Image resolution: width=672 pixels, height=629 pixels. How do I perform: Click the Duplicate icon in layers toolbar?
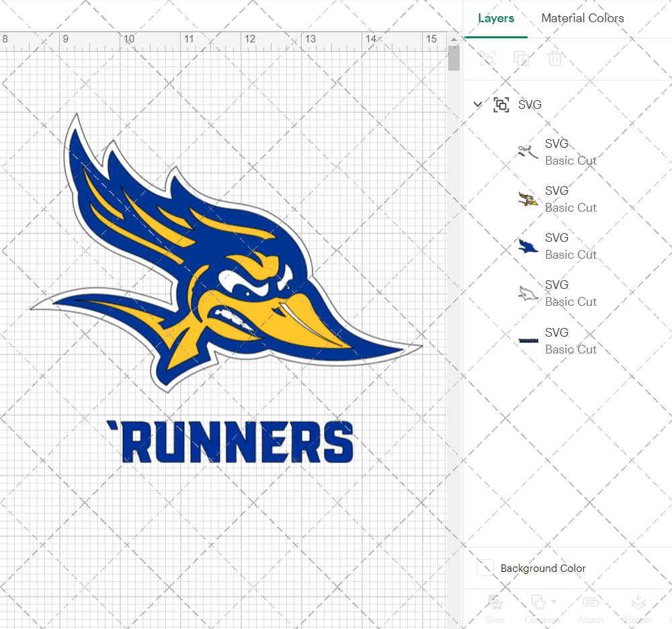(x=521, y=58)
